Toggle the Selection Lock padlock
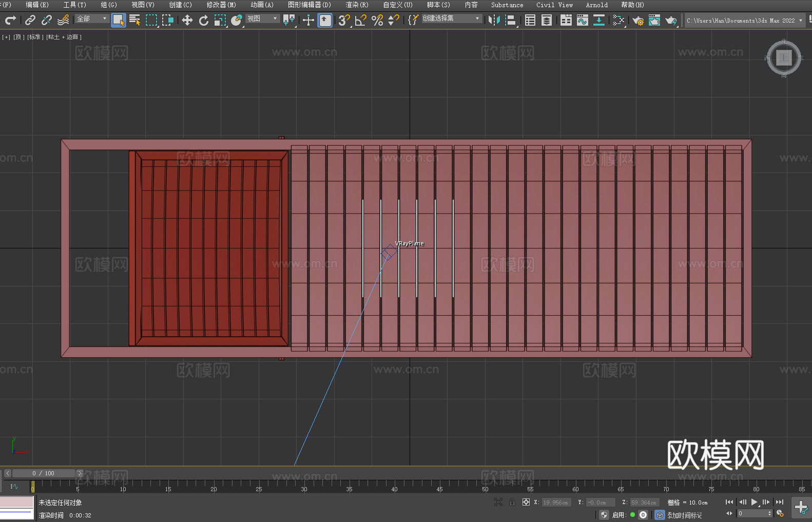 512,502
